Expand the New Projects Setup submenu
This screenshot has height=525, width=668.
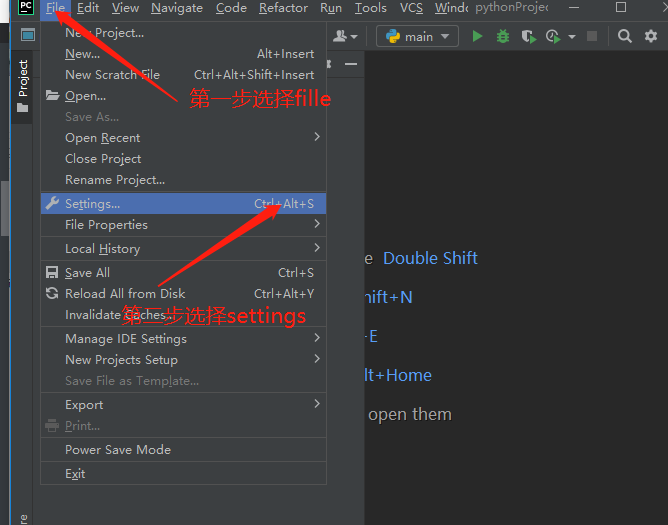tap(317, 358)
